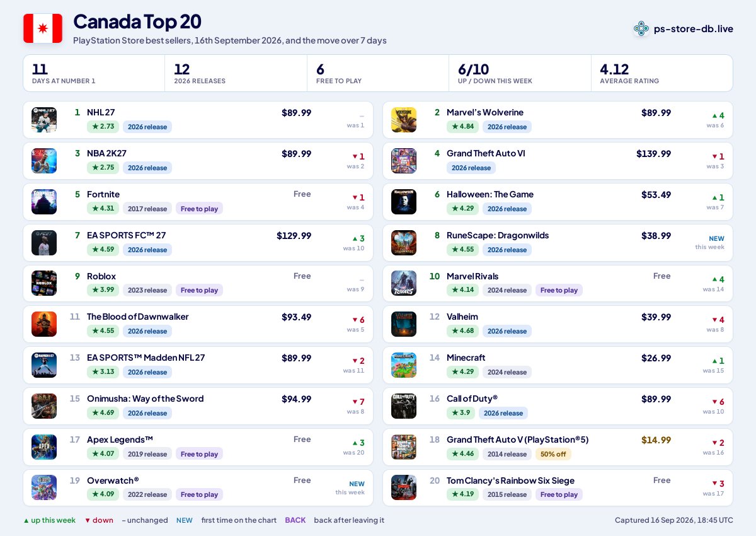Click the down 7 movement indicator
Image resolution: width=756 pixels, height=536 pixels.
point(358,402)
